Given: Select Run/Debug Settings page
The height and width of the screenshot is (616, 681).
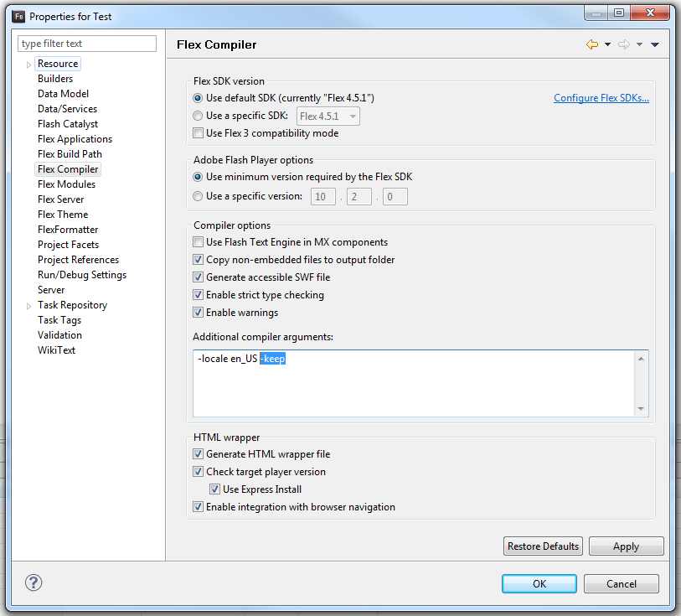Looking at the screenshot, I should point(82,275).
